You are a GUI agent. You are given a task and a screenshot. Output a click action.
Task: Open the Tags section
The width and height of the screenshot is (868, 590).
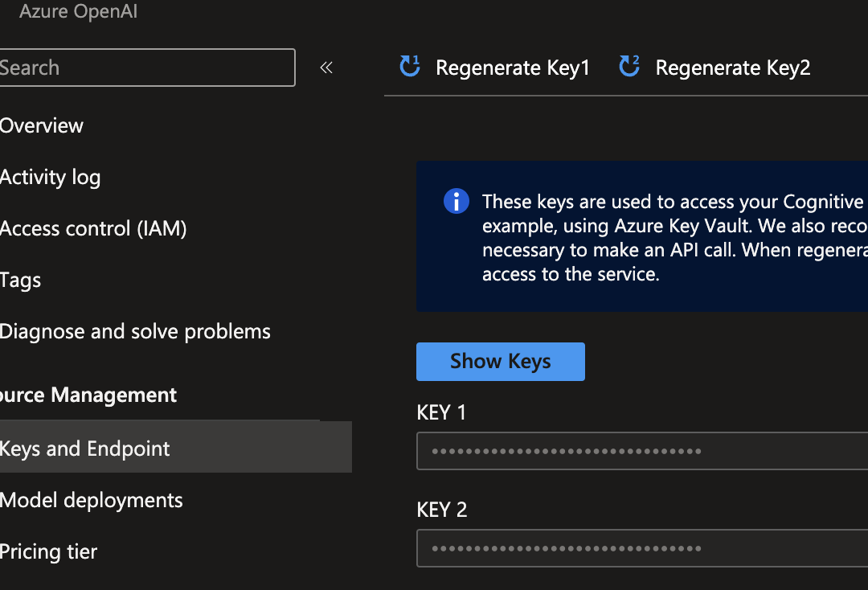[20, 280]
